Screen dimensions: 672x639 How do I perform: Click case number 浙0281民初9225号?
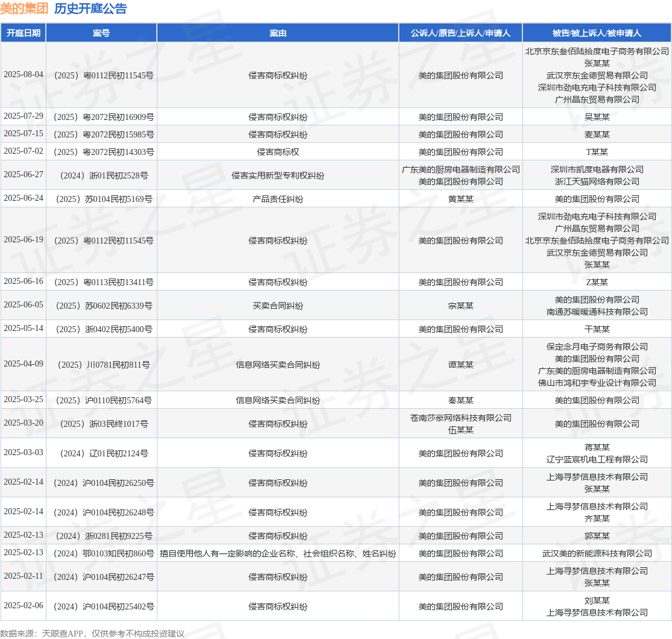click(104, 536)
